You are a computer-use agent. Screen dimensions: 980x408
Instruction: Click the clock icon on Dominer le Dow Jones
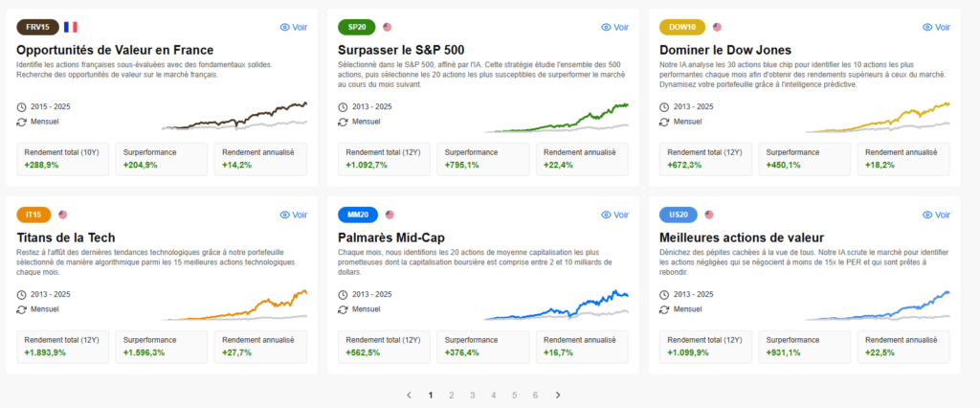[665, 106]
